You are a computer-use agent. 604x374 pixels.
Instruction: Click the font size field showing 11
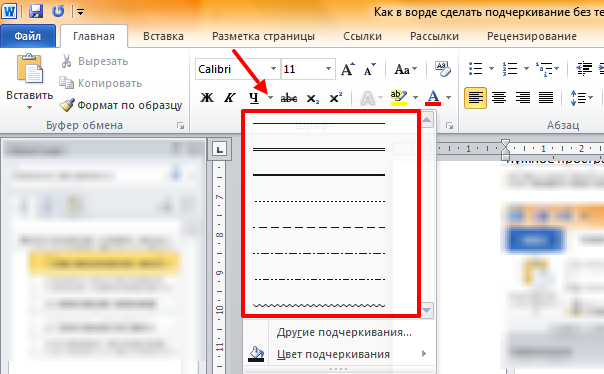pos(302,69)
